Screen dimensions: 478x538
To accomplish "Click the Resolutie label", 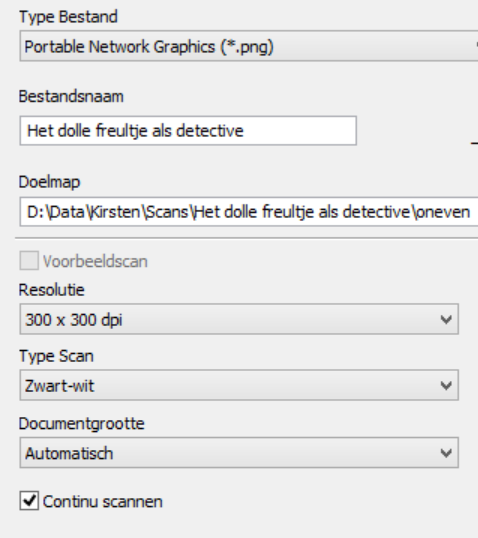I will tap(51, 290).
